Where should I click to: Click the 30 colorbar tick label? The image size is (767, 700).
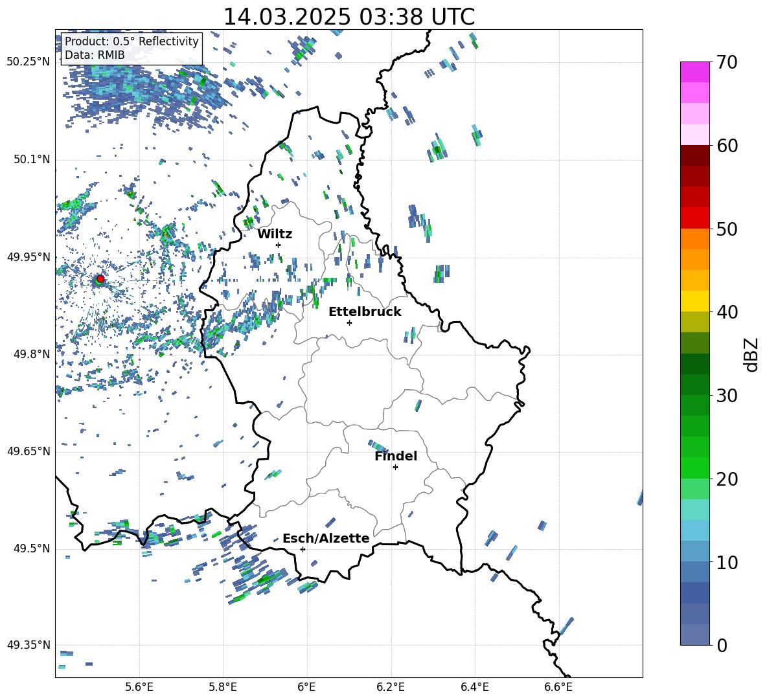click(x=727, y=396)
